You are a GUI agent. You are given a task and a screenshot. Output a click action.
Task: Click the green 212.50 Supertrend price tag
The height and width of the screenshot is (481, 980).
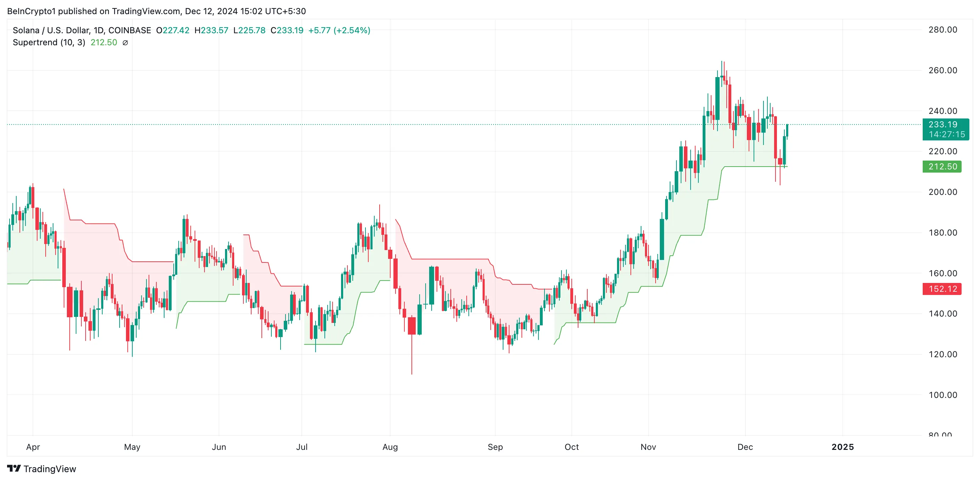942,167
